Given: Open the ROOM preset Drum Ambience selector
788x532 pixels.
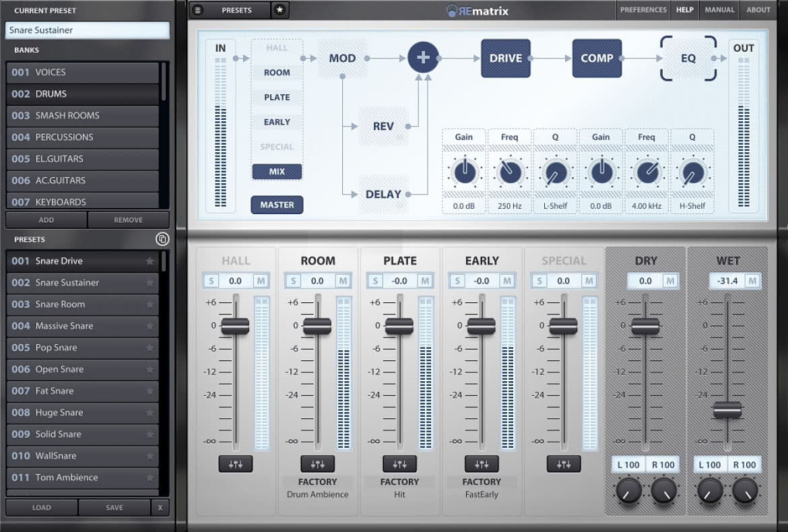Looking at the screenshot, I should click(318, 494).
